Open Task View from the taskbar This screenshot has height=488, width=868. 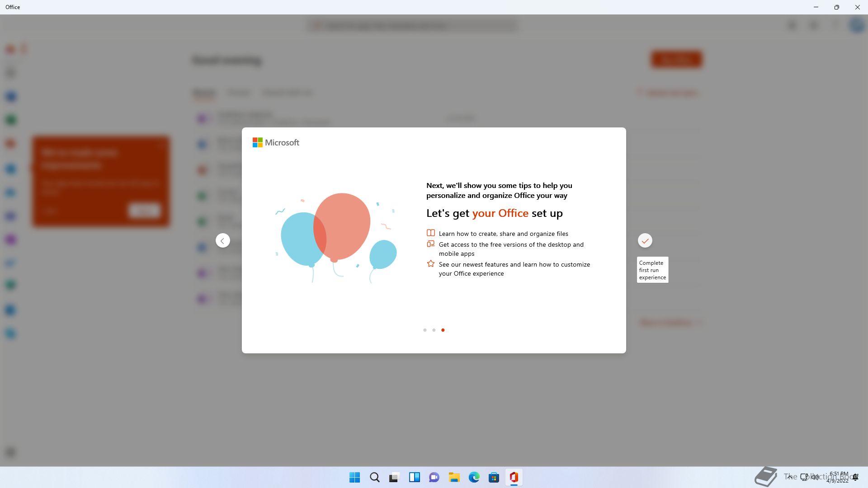pyautogui.click(x=395, y=477)
